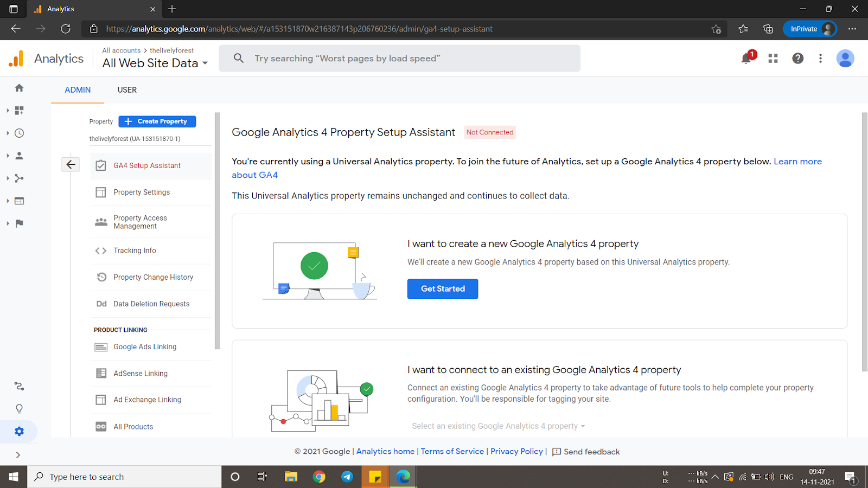Expand the Conversions flag section arrow
Image resolution: width=868 pixels, height=488 pixels.
(x=8, y=223)
